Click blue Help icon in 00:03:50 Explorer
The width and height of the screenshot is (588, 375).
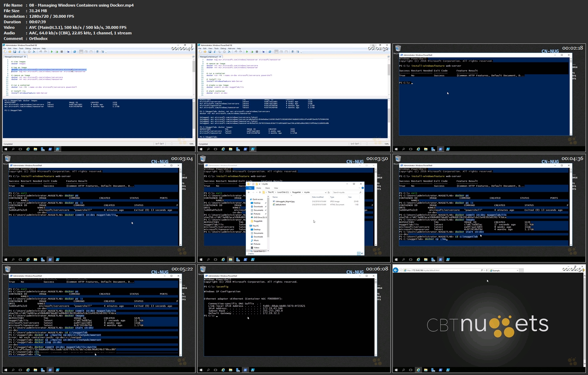coord(363,188)
